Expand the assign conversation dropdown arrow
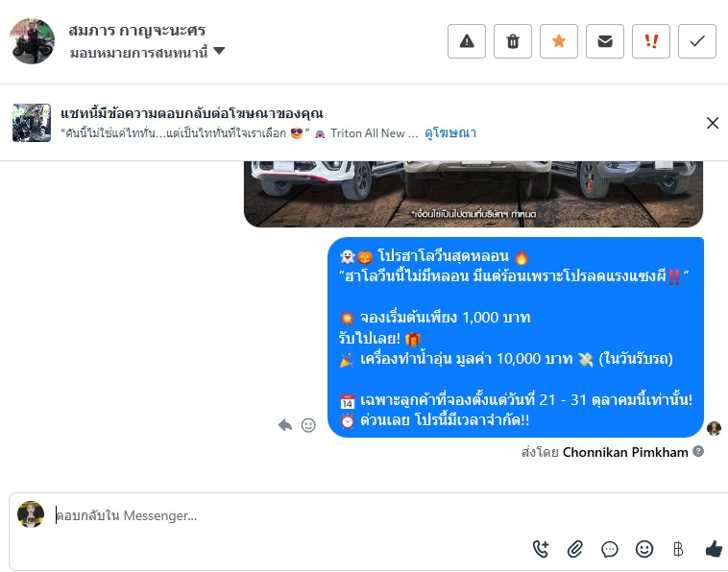This screenshot has width=728, height=572. [x=219, y=51]
